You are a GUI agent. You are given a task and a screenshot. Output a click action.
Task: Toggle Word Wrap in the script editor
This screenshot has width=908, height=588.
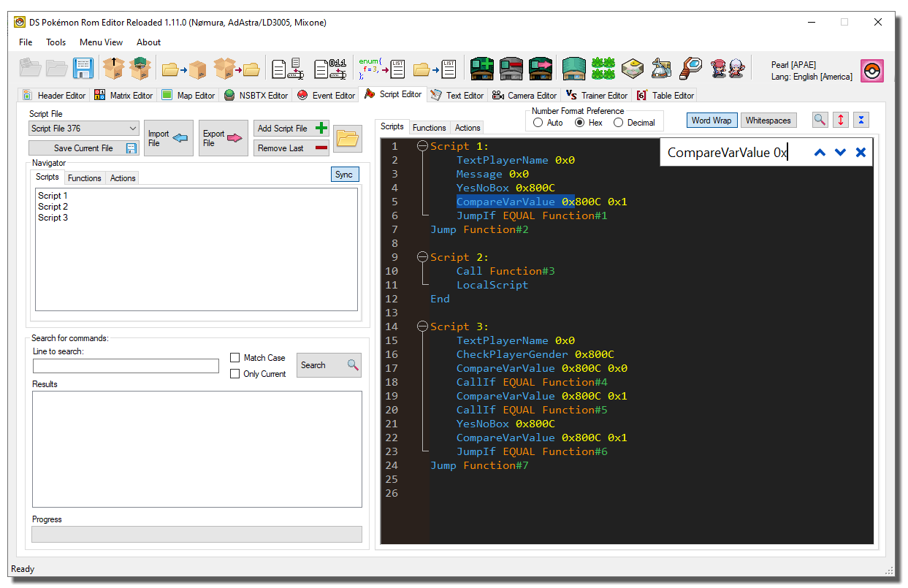[x=711, y=121]
